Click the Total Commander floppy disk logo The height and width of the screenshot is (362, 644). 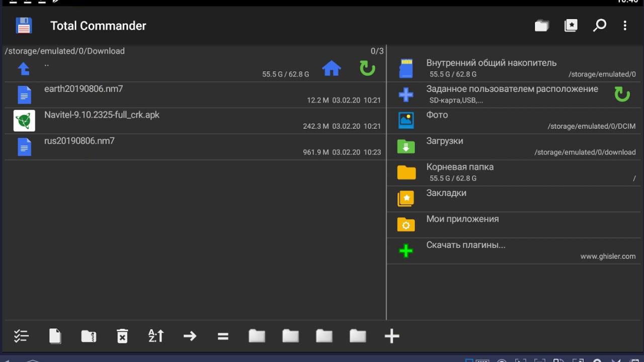click(x=24, y=26)
